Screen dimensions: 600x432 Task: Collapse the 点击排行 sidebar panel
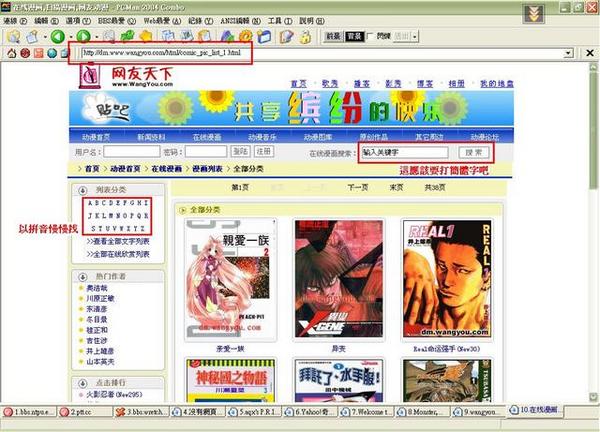[83, 383]
